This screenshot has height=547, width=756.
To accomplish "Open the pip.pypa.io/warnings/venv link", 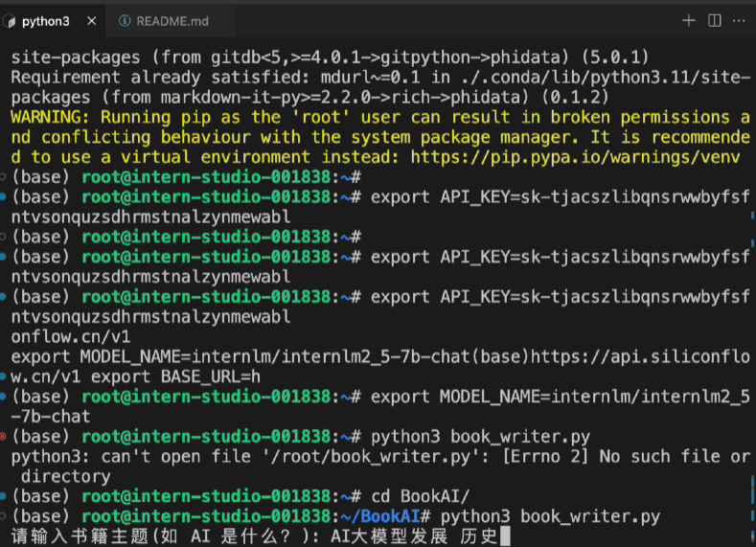I will click(575, 157).
